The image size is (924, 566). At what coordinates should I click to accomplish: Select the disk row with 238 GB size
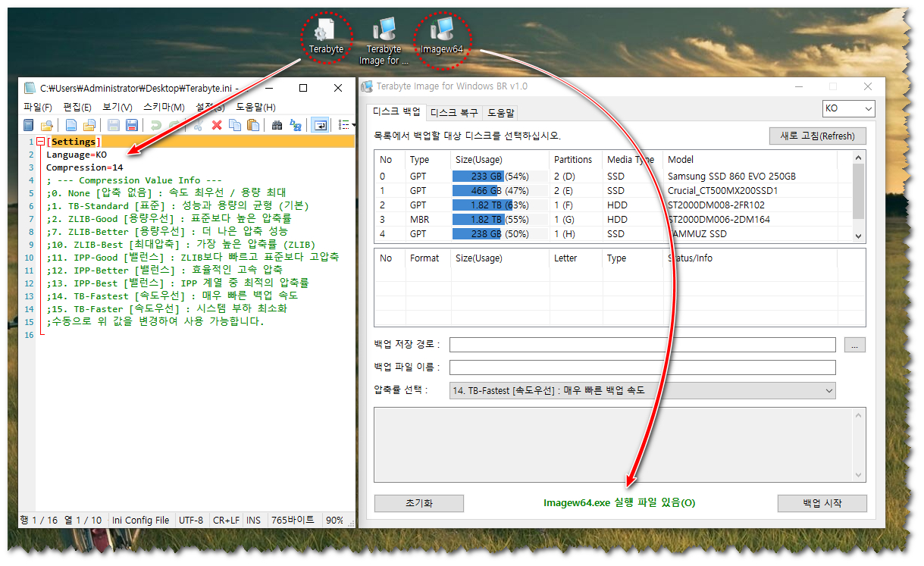pos(614,234)
